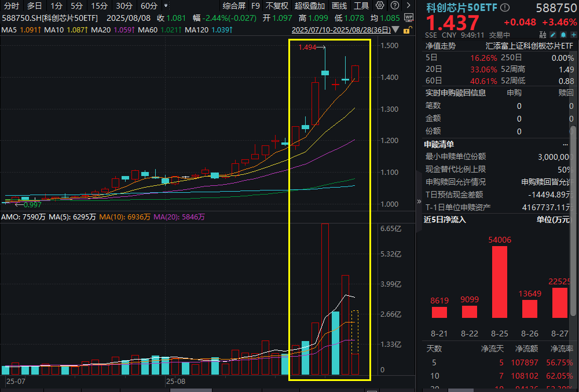The image size is (579, 392).
Task: Enable 超级叠加 overlay mode
Action: coord(310,6)
